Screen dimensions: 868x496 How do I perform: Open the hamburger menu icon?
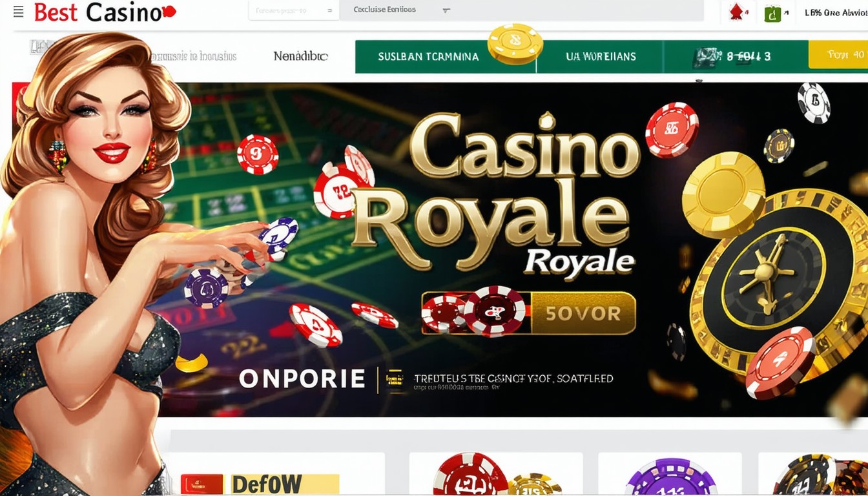[x=18, y=12]
